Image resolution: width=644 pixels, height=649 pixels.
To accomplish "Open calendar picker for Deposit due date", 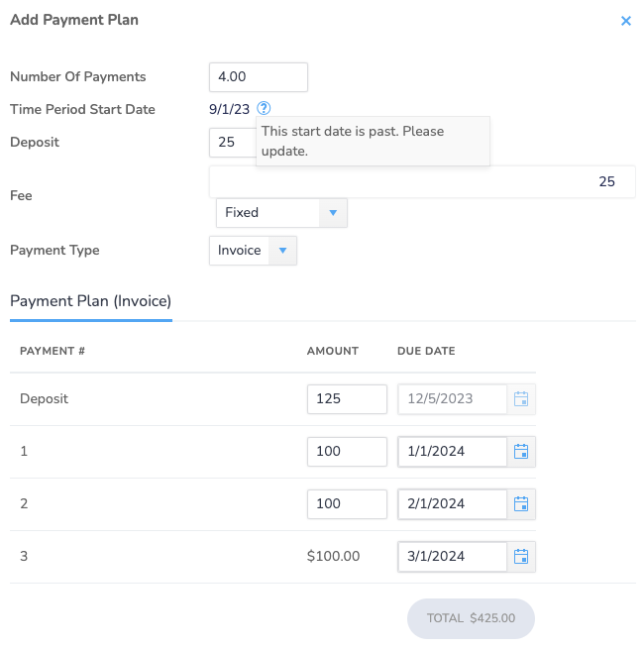I will pyautogui.click(x=521, y=399).
